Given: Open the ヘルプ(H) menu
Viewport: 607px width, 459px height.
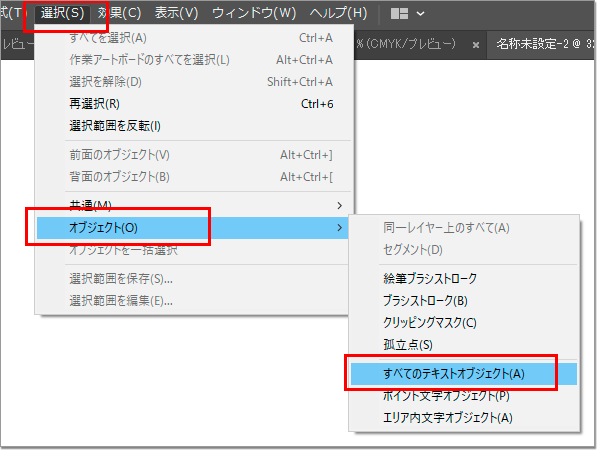Looking at the screenshot, I should [x=338, y=14].
